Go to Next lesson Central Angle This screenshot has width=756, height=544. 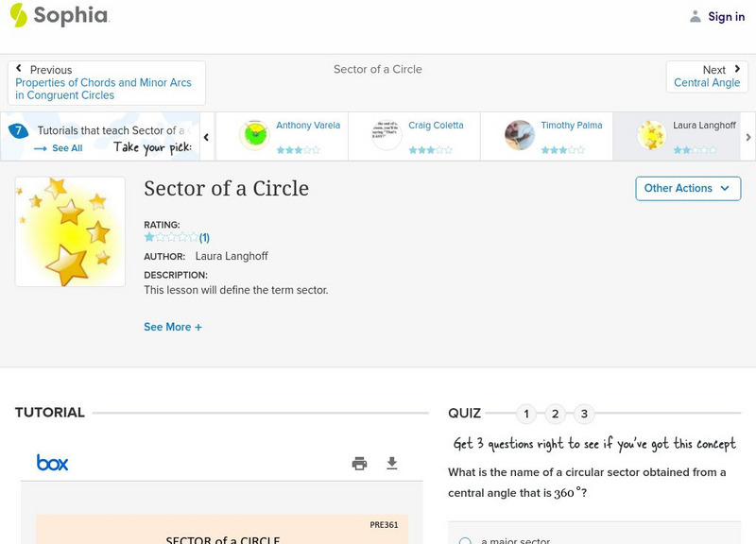click(x=707, y=76)
